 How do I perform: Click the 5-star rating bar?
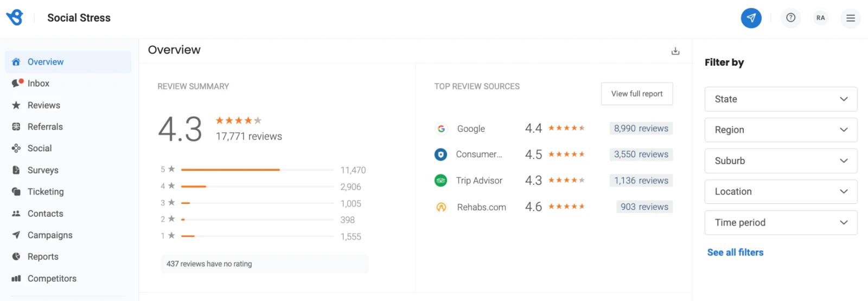(257, 170)
